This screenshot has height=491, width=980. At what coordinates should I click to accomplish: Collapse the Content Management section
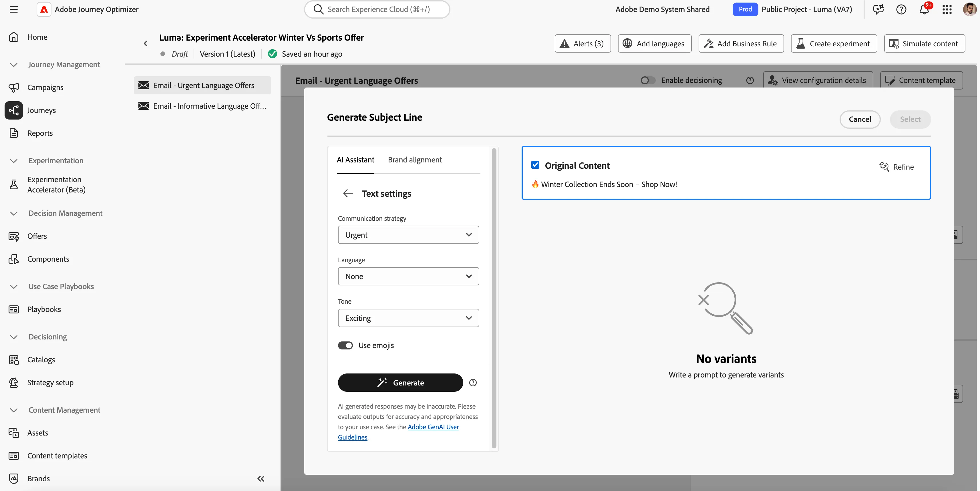coord(14,410)
